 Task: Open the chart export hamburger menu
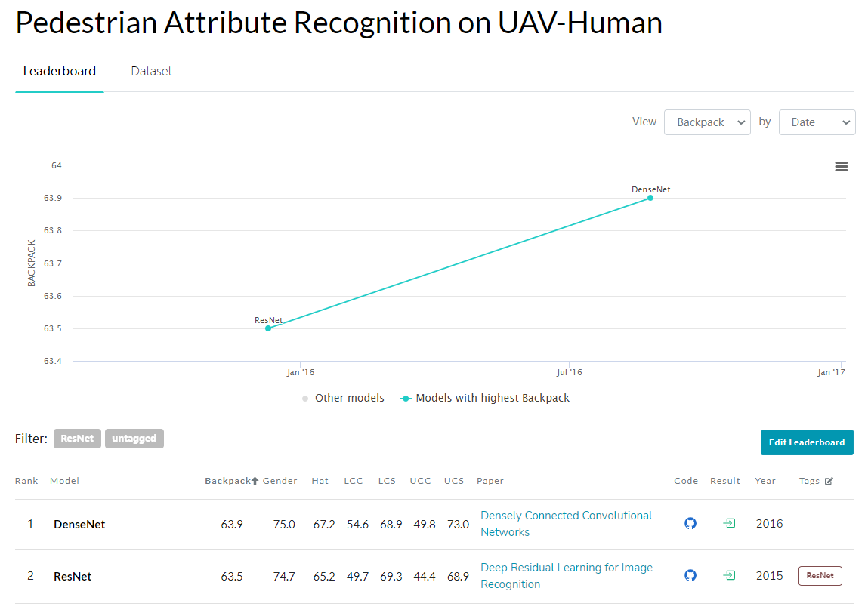pyautogui.click(x=841, y=166)
